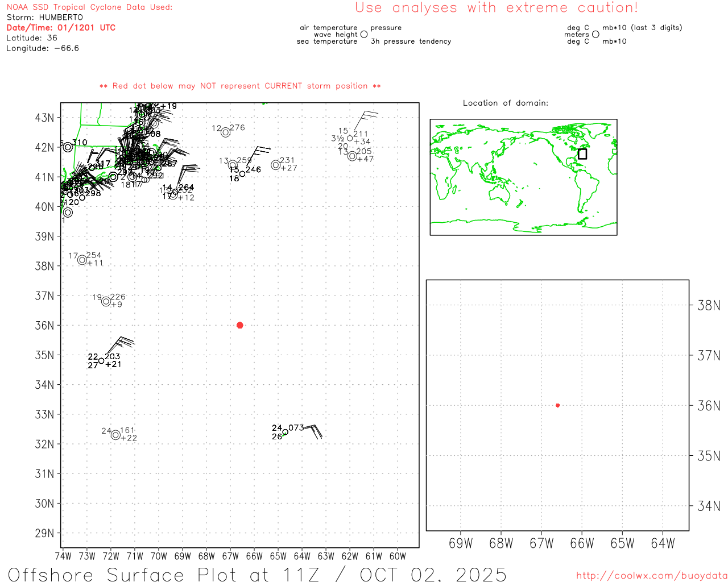Select the station marker labeled 15 246

242,174
